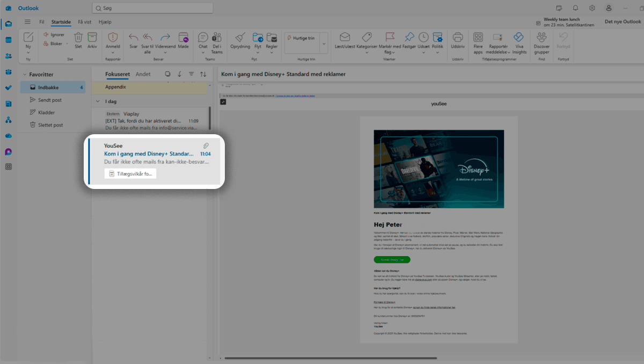Open the Fil menu
The height and width of the screenshot is (364, 644).
[41, 22]
